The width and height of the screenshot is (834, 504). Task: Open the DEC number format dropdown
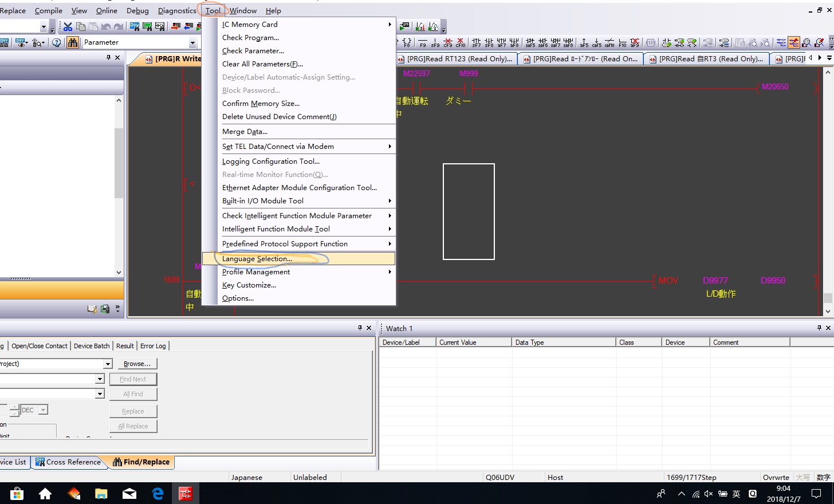pyautogui.click(x=43, y=410)
